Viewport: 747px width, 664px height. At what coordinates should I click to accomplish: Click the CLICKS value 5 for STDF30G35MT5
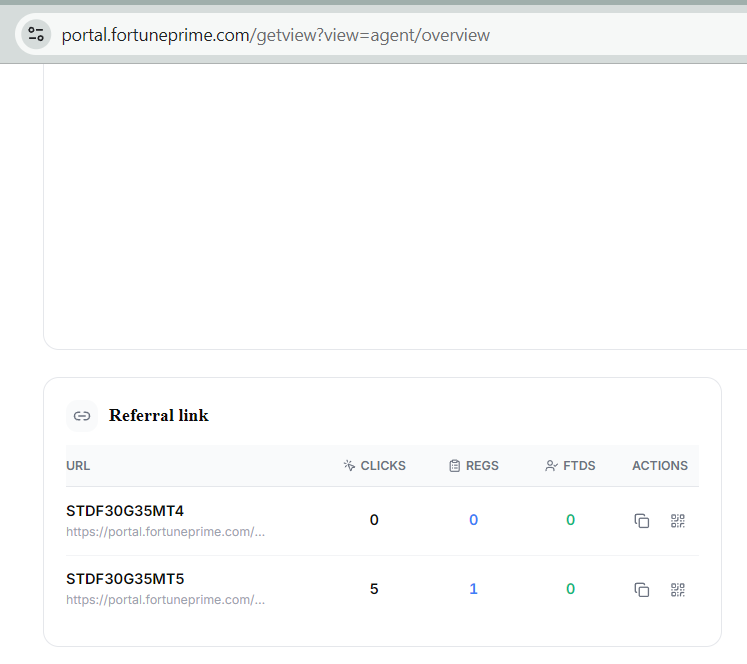pyautogui.click(x=374, y=589)
